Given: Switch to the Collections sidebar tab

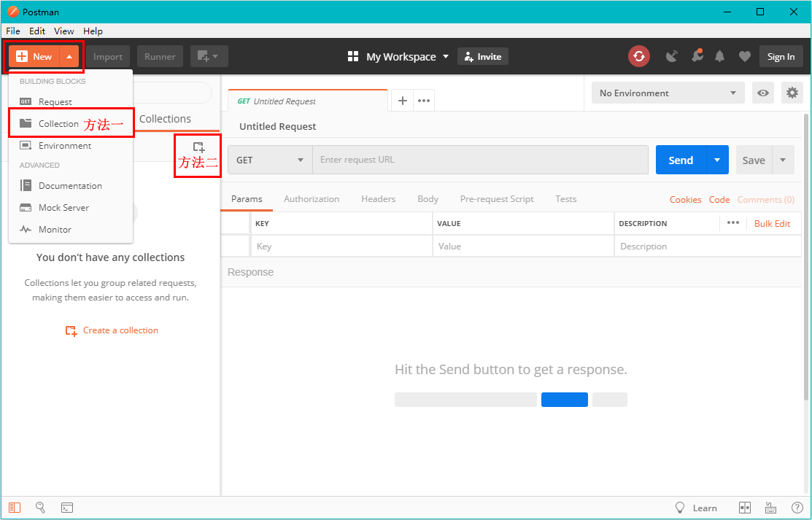Looking at the screenshot, I should 165,119.
